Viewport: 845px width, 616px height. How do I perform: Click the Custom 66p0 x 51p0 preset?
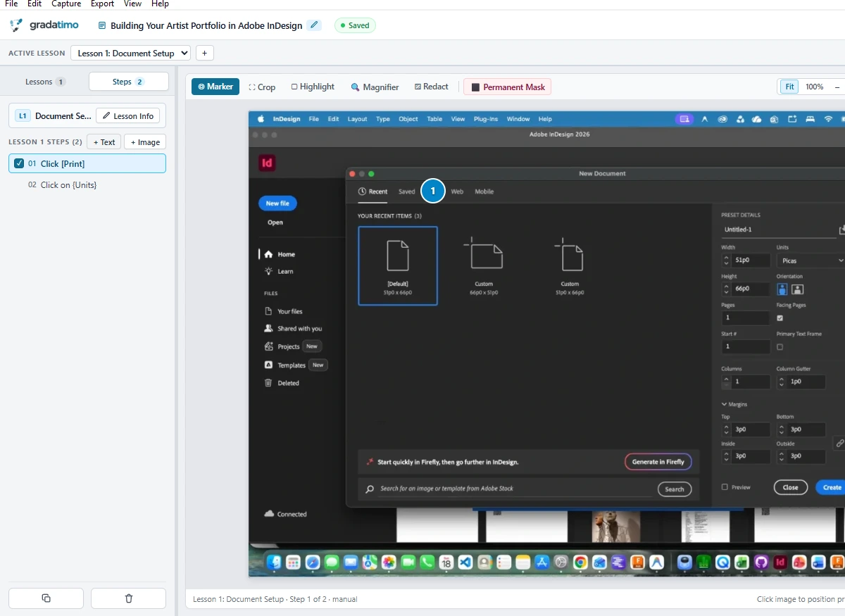click(x=484, y=266)
